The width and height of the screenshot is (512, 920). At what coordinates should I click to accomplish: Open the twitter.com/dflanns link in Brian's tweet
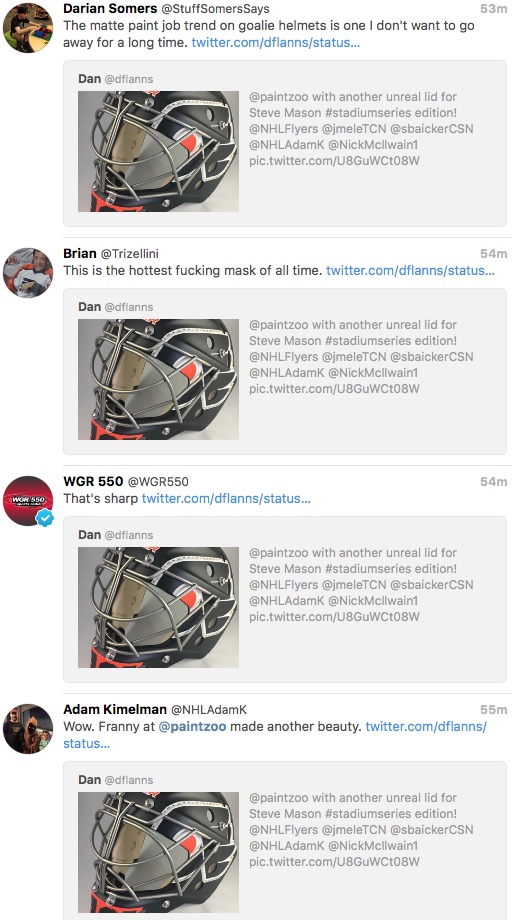[x=410, y=270]
